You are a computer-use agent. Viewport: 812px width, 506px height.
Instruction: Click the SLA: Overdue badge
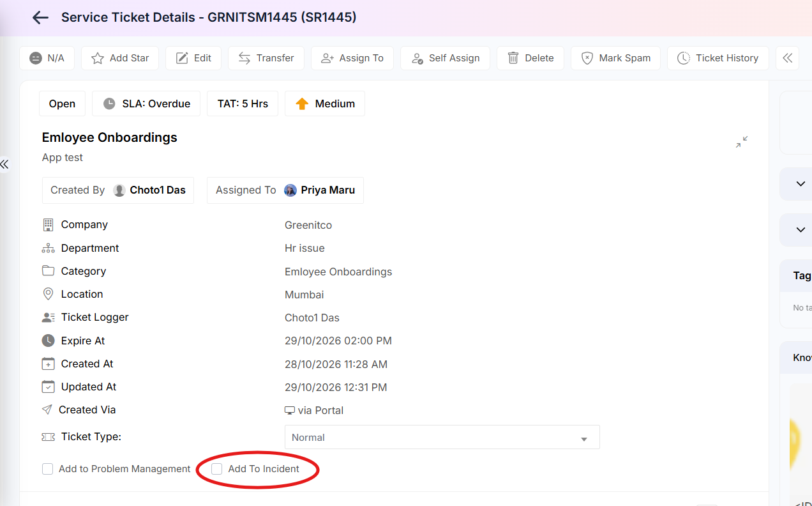[x=146, y=103]
